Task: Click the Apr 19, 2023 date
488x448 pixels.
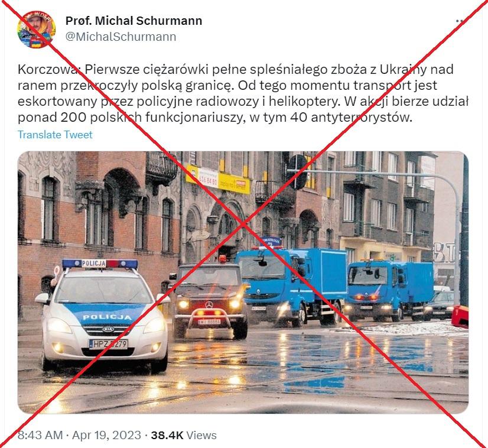Action: pyautogui.click(x=106, y=435)
